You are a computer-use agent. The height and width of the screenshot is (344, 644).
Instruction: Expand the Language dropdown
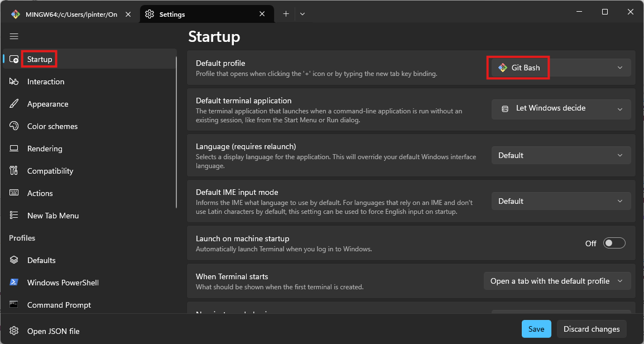click(x=561, y=155)
